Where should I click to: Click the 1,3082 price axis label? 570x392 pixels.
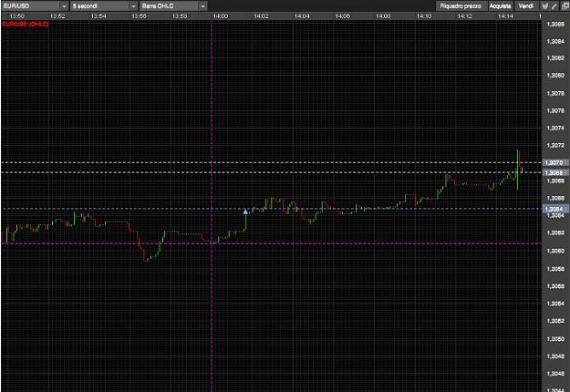[x=555, y=58]
